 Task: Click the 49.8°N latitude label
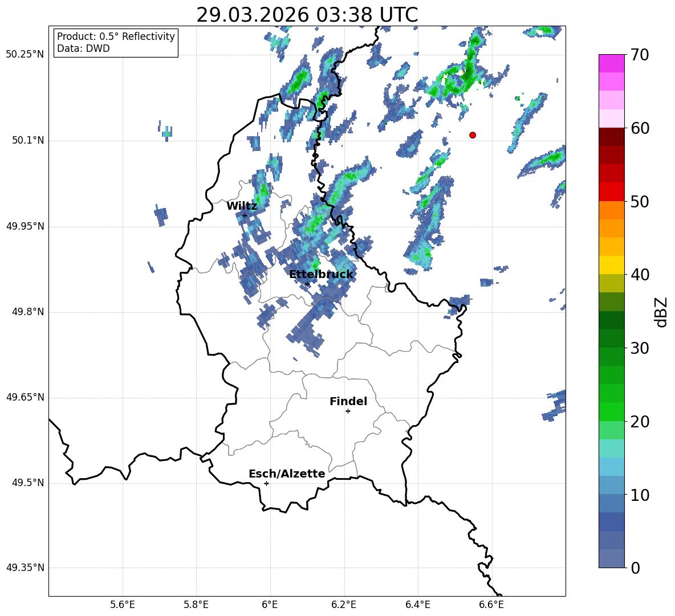click(x=28, y=312)
